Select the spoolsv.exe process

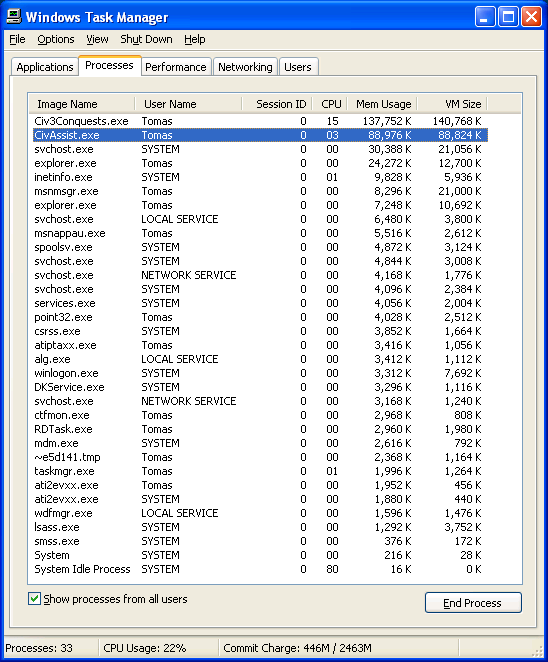click(x=258, y=247)
